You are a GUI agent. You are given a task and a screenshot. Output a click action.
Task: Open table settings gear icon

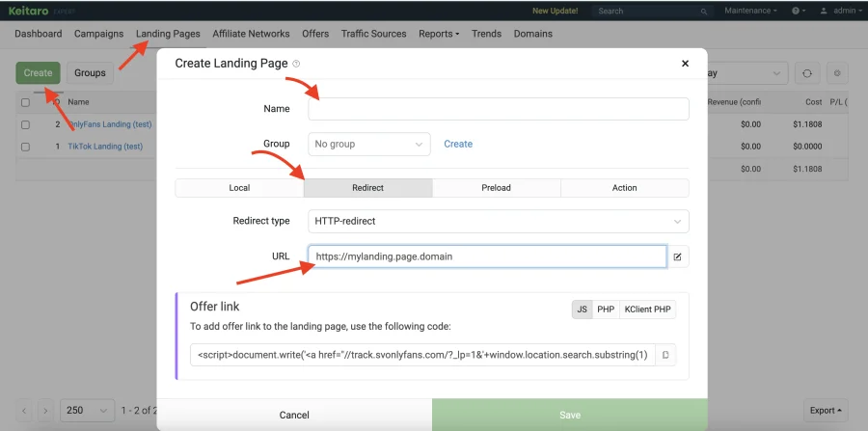pos(837,73)
